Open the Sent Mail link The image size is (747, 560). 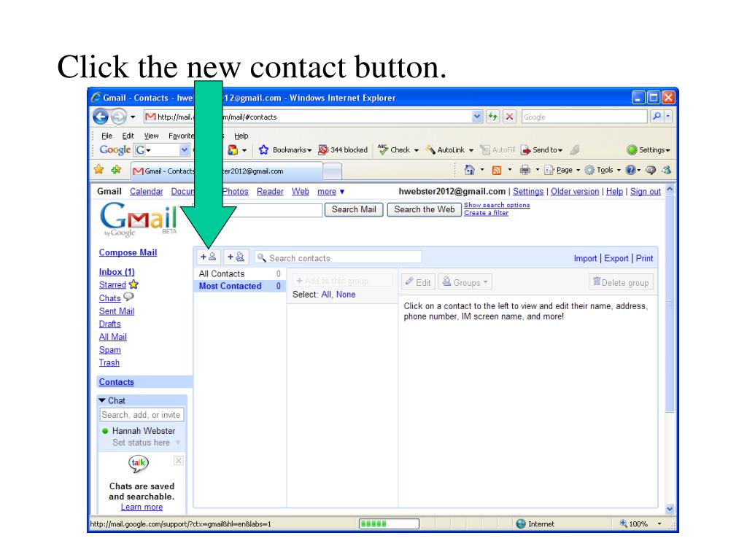pyautogui.click(x=117, y=311)
